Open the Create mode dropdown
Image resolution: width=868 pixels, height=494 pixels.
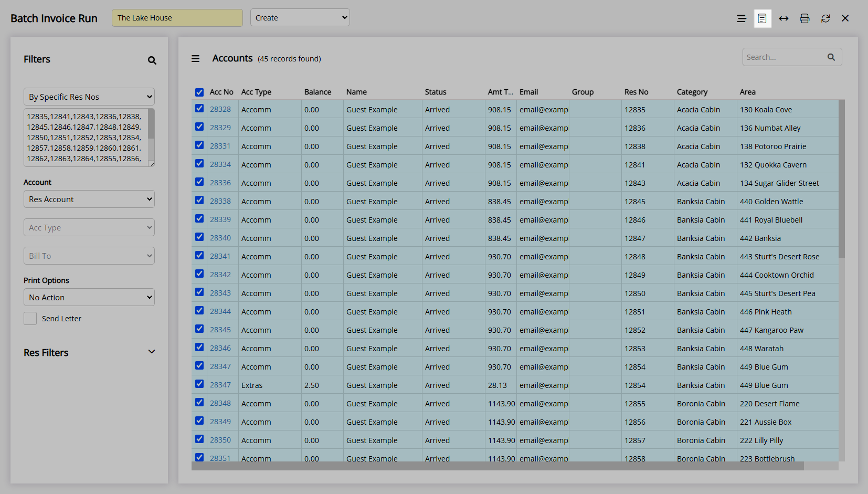click(x=300, y=18)
